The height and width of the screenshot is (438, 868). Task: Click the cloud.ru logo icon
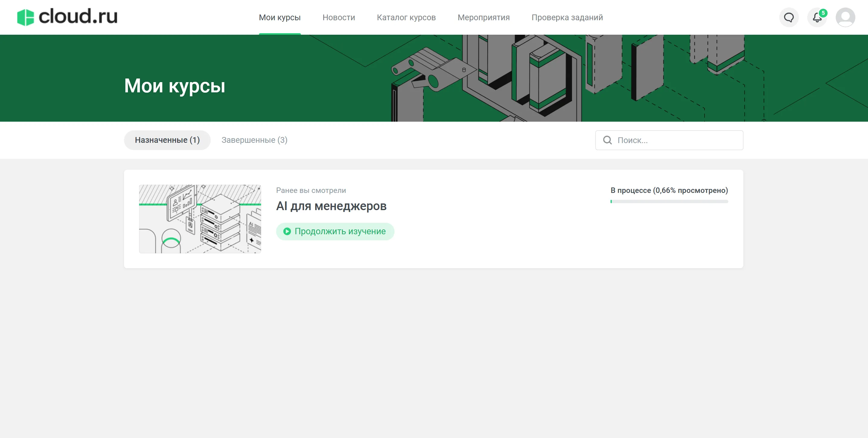pos(26,17)
